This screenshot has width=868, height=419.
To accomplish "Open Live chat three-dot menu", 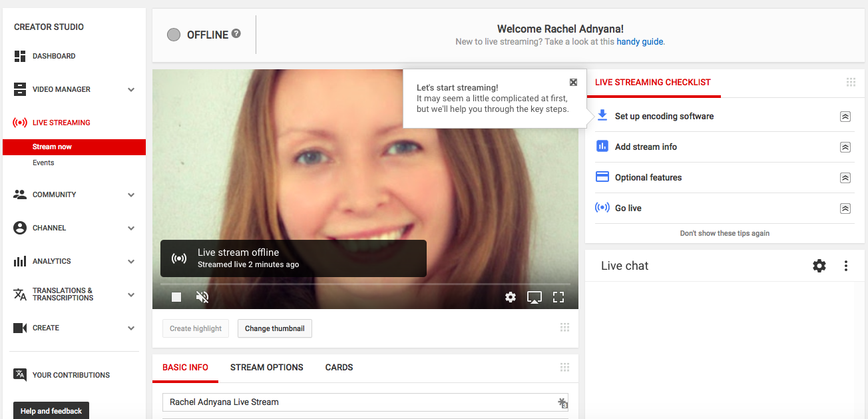I will (846, 266).
